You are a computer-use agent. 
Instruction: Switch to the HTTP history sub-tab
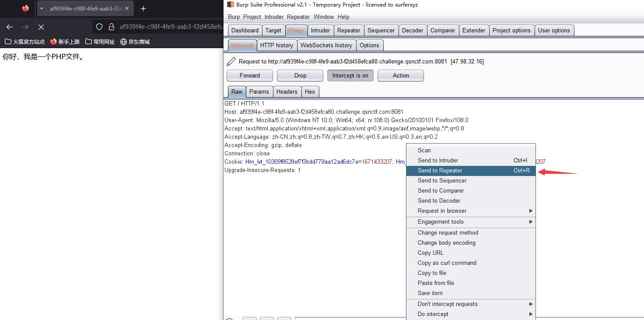coord(276,45)
